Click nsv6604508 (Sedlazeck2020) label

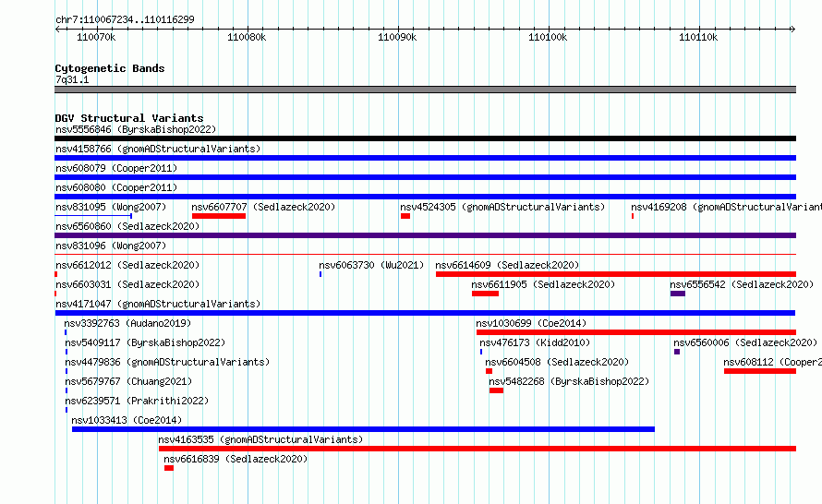point(557,362)
